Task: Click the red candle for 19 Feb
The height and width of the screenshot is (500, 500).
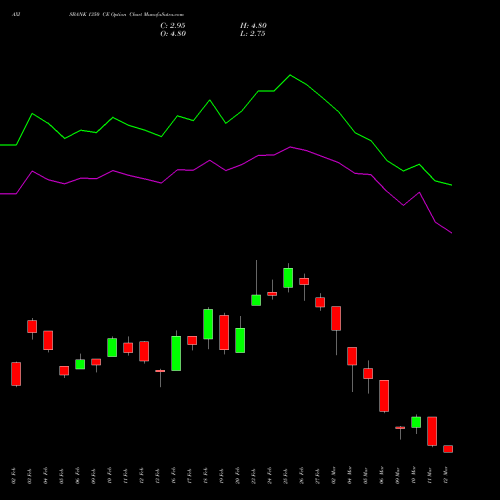Action: (x=224, y=332)
